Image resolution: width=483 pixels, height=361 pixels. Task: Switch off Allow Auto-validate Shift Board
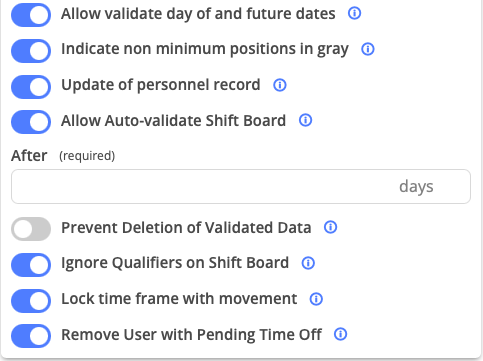tap(31, 122)
